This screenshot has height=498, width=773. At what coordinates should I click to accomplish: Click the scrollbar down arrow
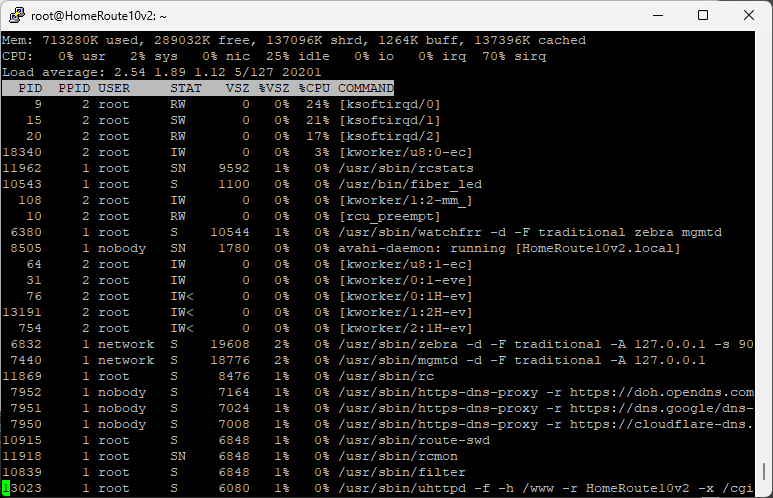[x=764, y=489]
